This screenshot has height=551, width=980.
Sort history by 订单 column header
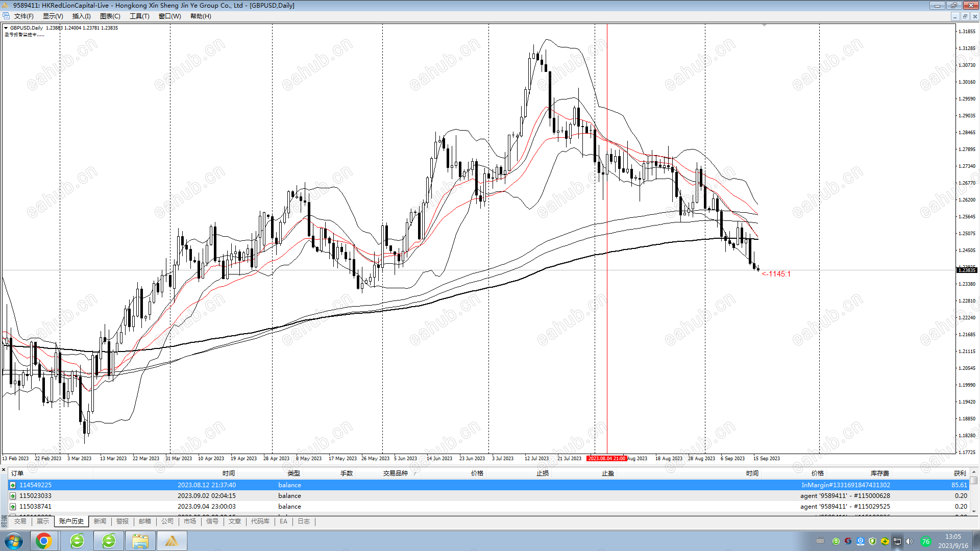[x=17, y=473]
